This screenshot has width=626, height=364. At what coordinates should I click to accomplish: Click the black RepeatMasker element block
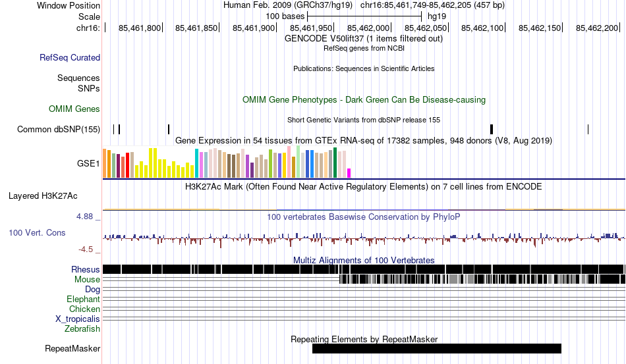pyautogui.click(x=437, y=348)
